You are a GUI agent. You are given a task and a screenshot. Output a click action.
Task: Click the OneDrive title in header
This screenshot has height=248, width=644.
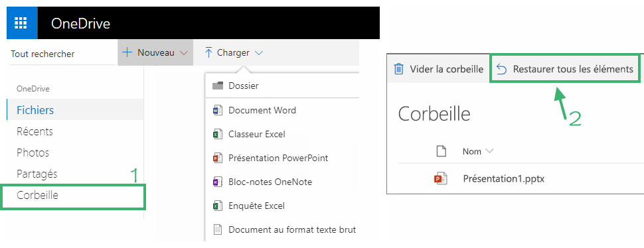[80, 23]
